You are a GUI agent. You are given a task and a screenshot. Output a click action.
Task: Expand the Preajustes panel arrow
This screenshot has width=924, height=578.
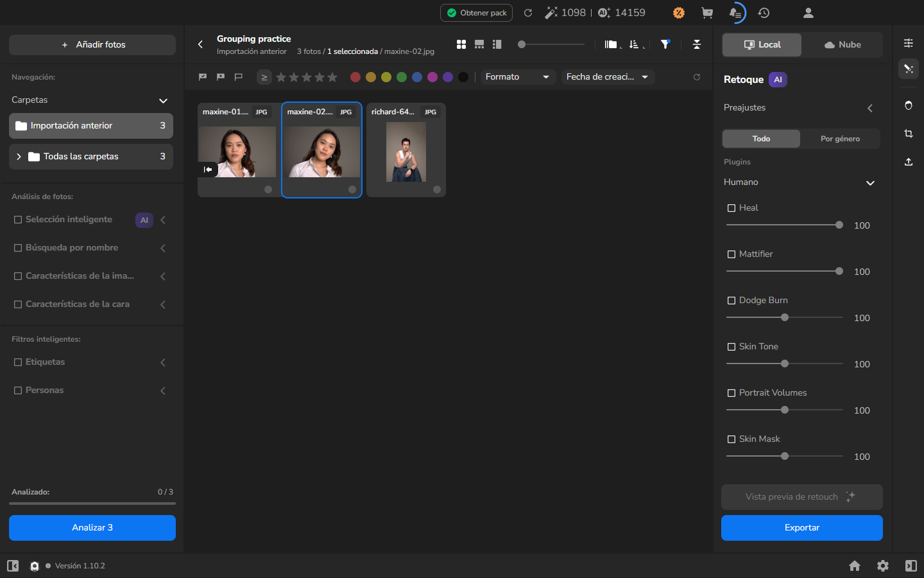pyautogui.click(x=870, y=109)
